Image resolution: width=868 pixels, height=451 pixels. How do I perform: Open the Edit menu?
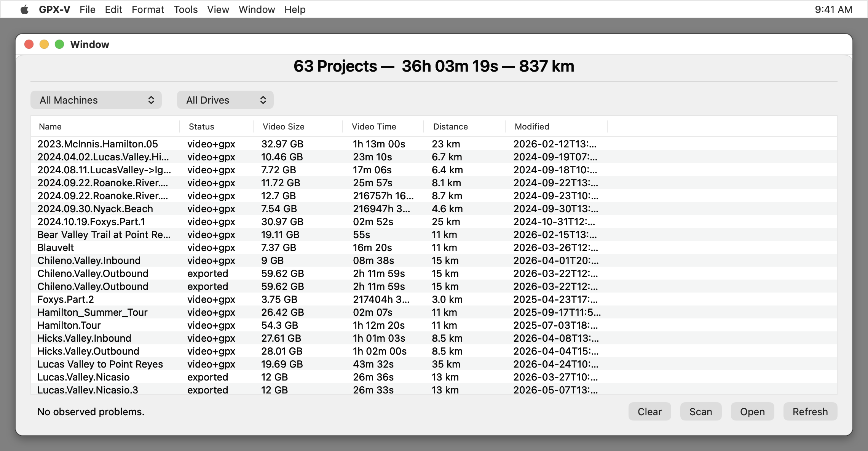(x=113, y=10)
